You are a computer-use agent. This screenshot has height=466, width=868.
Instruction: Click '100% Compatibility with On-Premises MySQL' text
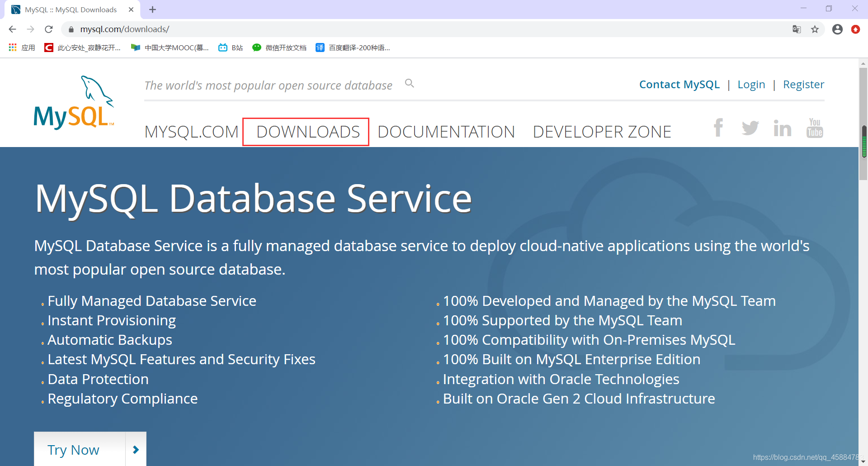click(589, 340)
